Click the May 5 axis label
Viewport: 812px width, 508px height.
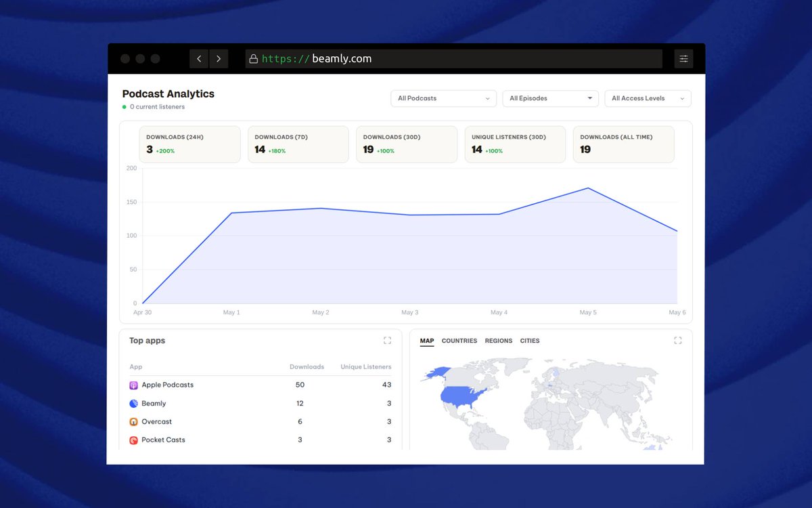588,313
